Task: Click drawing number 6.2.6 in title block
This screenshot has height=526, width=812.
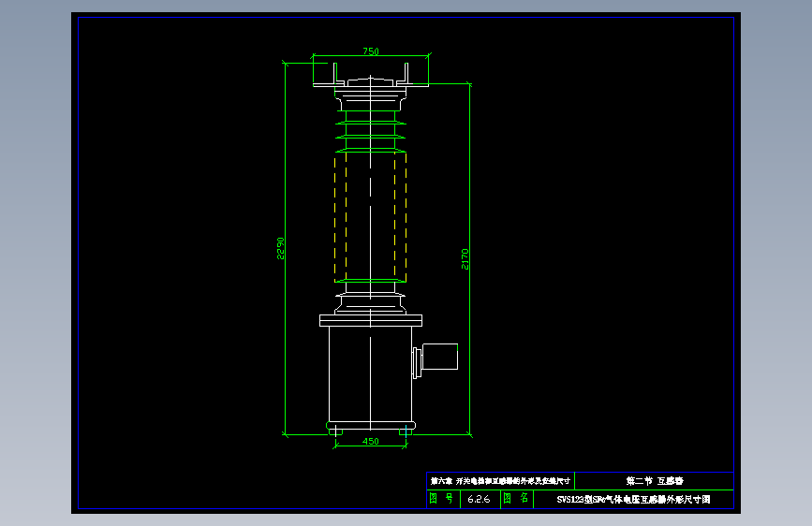Action: [479, 499]
